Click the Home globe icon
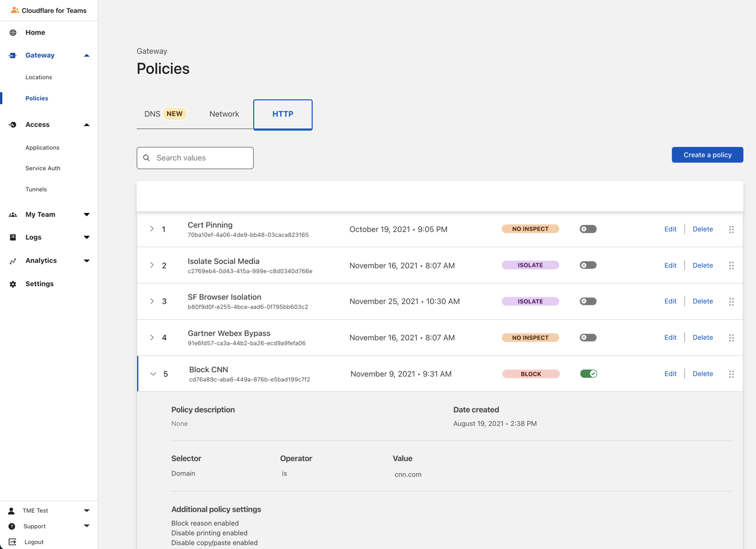Screen dimensions: 756x549 coord(13,33)
